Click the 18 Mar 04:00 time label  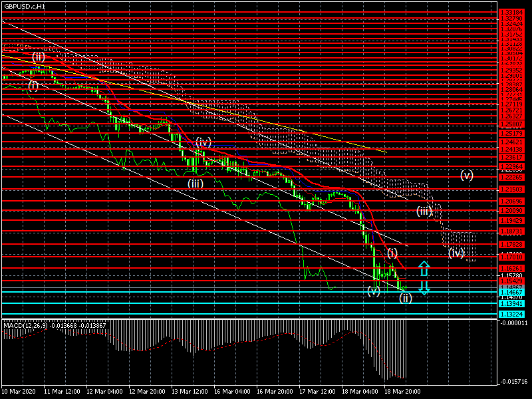coord(360,392)
